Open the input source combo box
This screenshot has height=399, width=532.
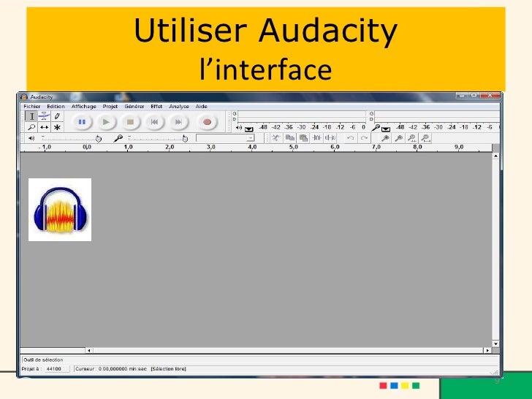click(x=225, y=138)
